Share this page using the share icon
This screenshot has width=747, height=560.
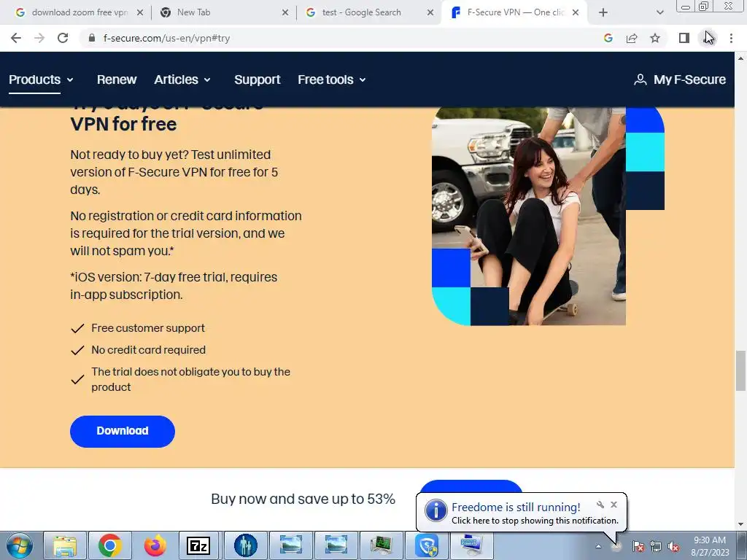tap(632, 38)
